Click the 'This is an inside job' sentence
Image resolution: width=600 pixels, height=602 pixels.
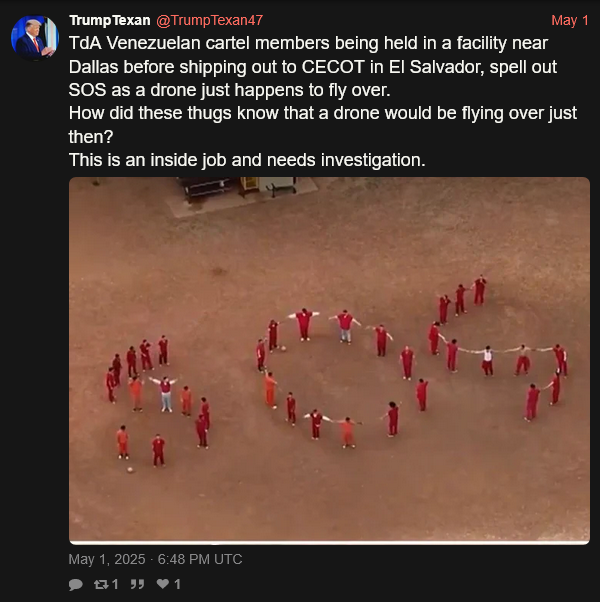(x=247, y=160)
